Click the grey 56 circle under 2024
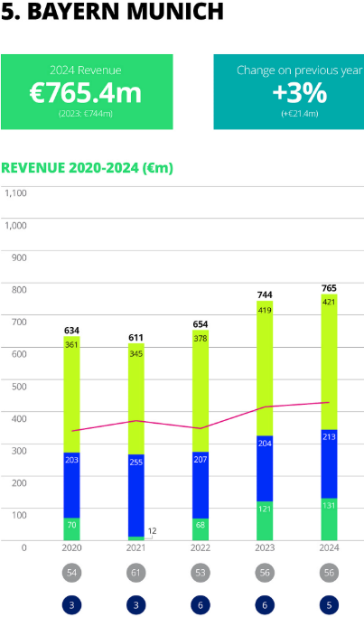Screen dimensions: 364x617 [329, 573]
